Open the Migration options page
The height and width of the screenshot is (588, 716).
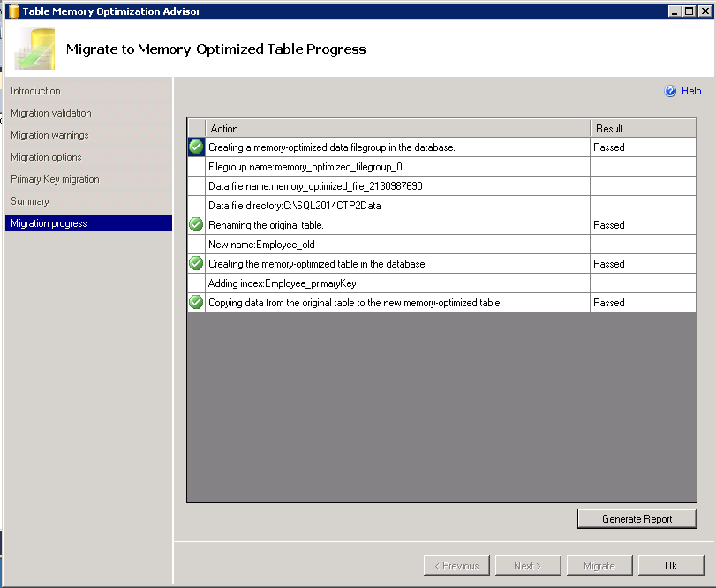[46, 157]
